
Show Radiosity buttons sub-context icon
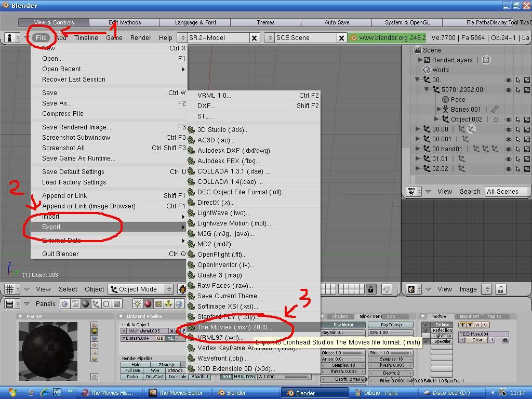[x=169, y=303]
